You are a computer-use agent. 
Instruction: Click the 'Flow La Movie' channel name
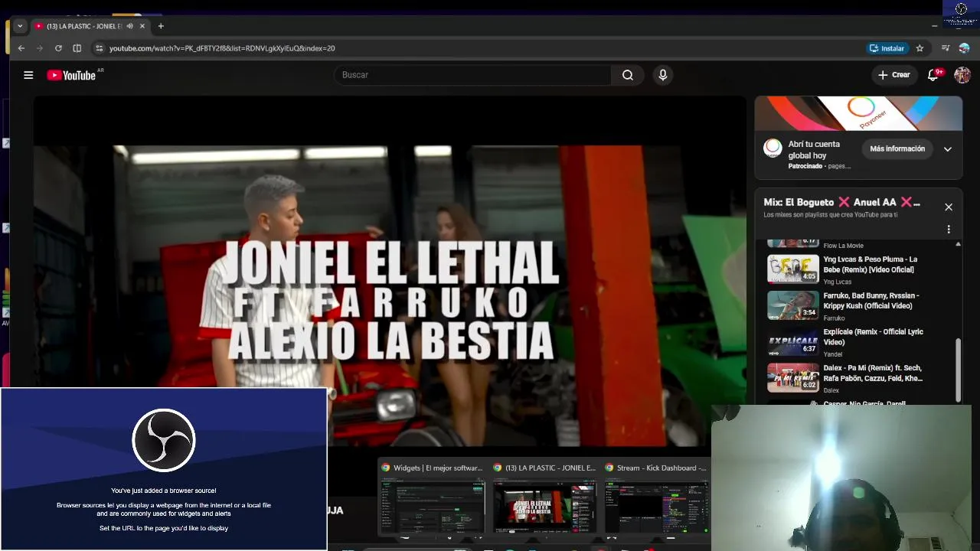[x=843, y=246]
